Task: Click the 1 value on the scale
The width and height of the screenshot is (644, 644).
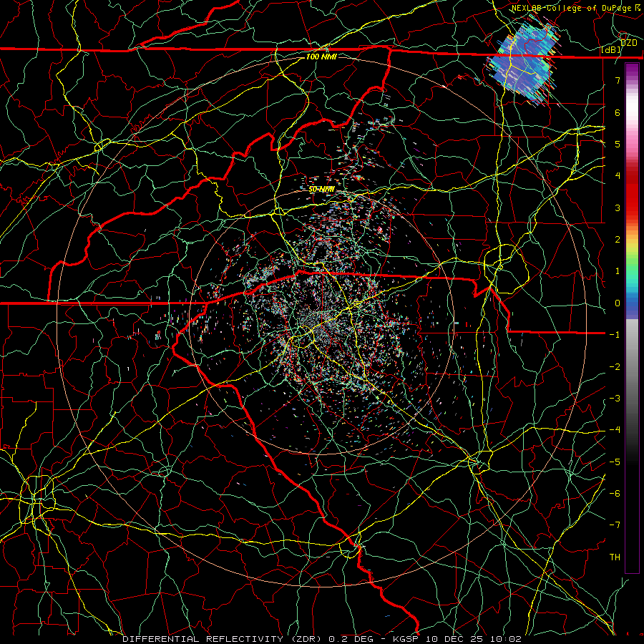Action: [x=618, y=271]
